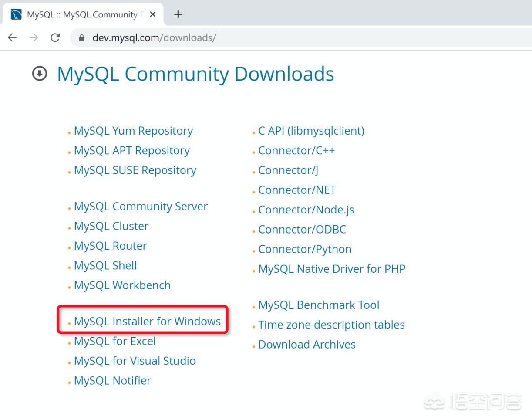This screenshot has height=420, width=532.
Task: Click the MySQL Community Downloads heading
Action: pos(195,74)
